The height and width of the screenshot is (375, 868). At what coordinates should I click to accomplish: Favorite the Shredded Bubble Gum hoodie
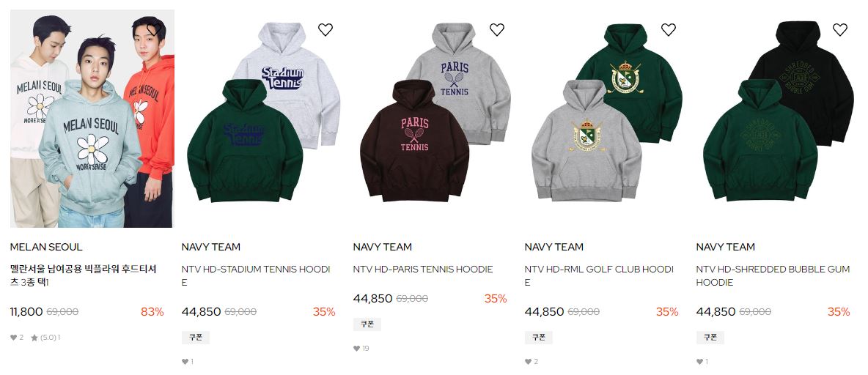pos(840,30)
